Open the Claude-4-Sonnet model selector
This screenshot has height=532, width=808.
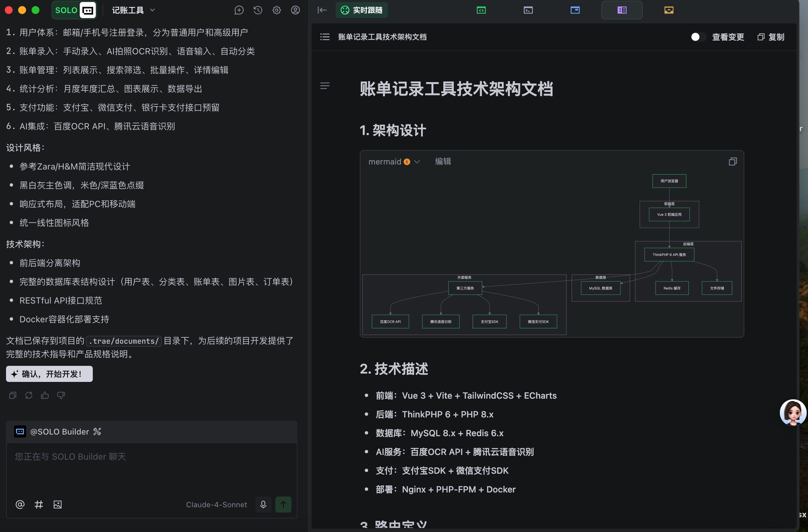pos(217,505)
